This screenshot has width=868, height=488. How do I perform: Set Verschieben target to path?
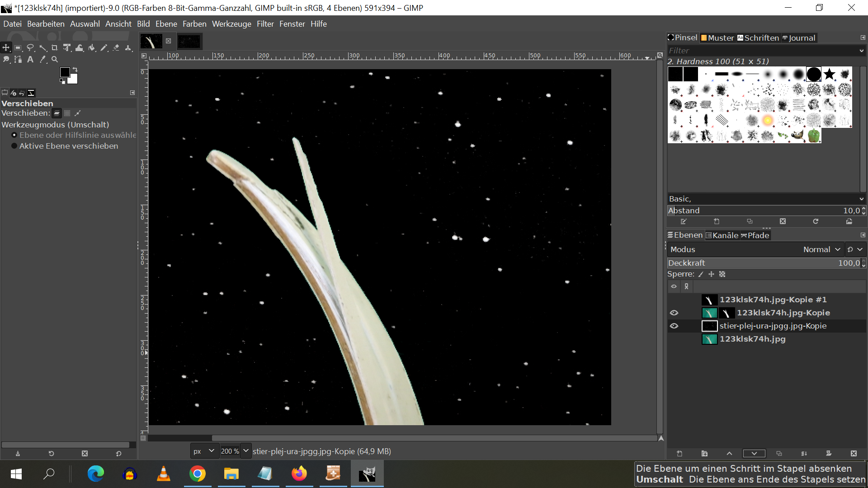tap(78, 113)
